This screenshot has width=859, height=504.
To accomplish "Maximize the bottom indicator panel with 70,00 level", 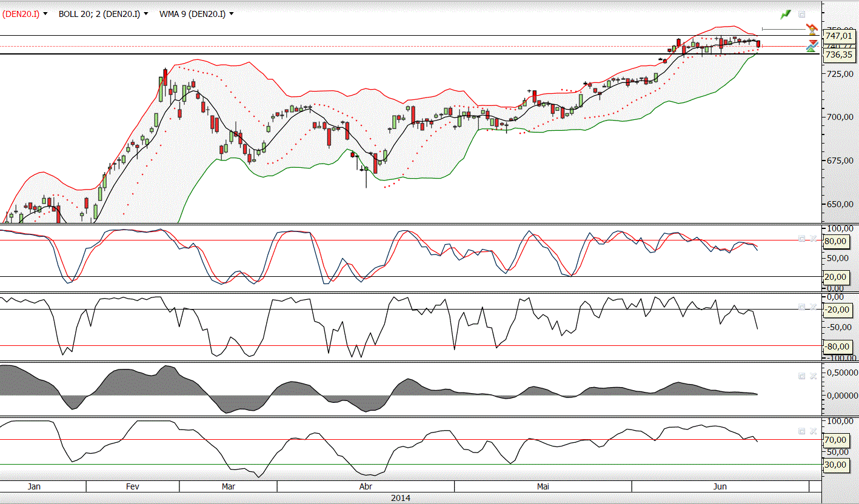I will click(801, 431).
